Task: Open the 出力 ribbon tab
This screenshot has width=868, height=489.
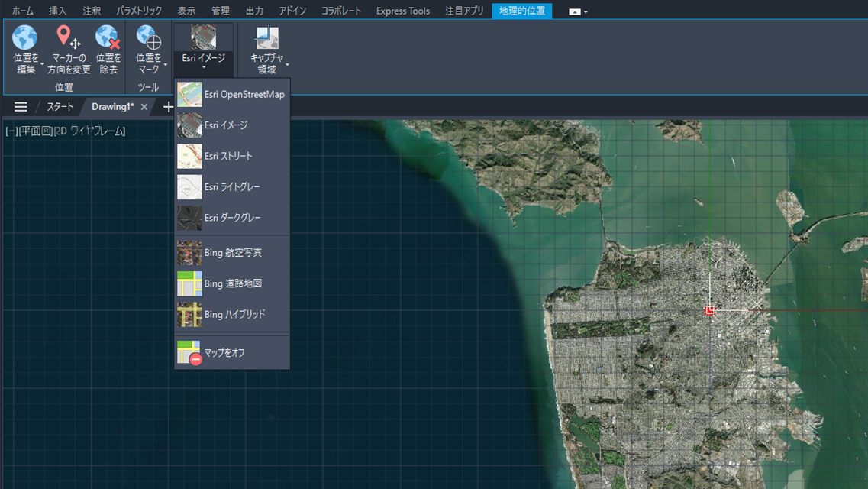Action: pos(254,11)
